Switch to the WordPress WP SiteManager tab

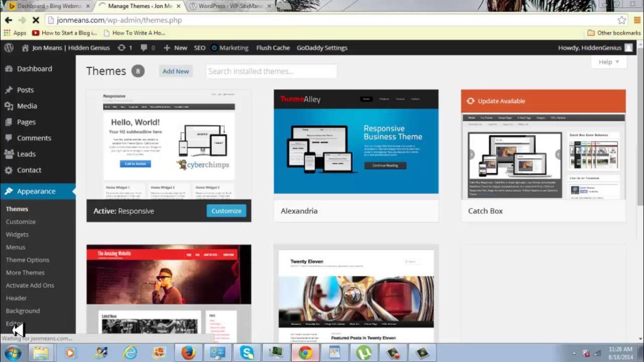pos(231,6)
